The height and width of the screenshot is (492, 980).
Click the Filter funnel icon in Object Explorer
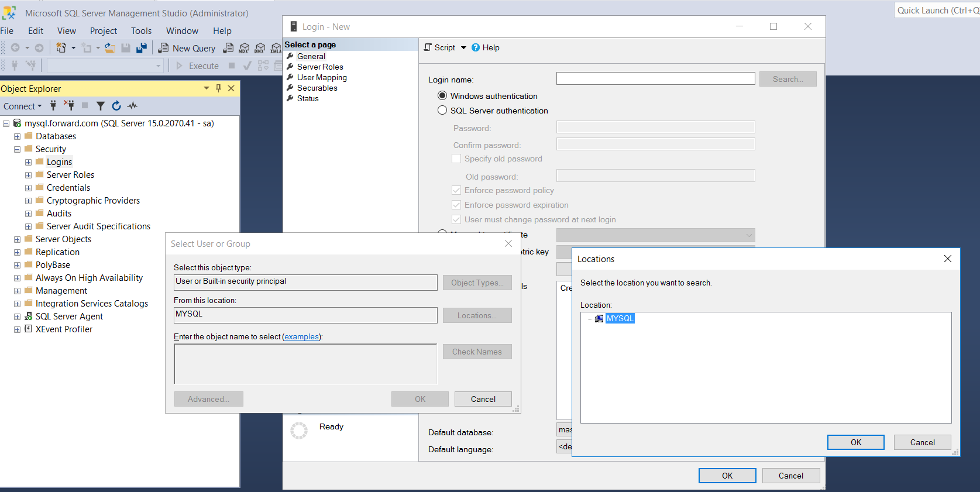click(101, 105)
